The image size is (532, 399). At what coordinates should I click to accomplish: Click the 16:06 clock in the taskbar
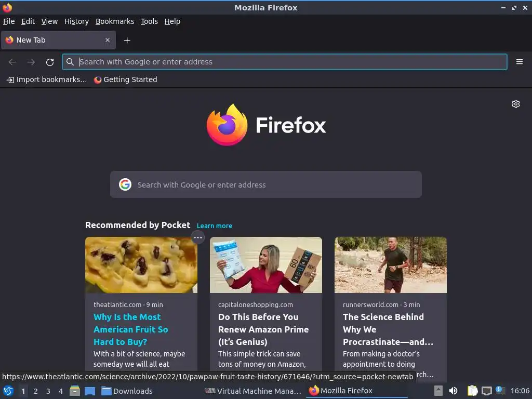(x=520, y=391)
